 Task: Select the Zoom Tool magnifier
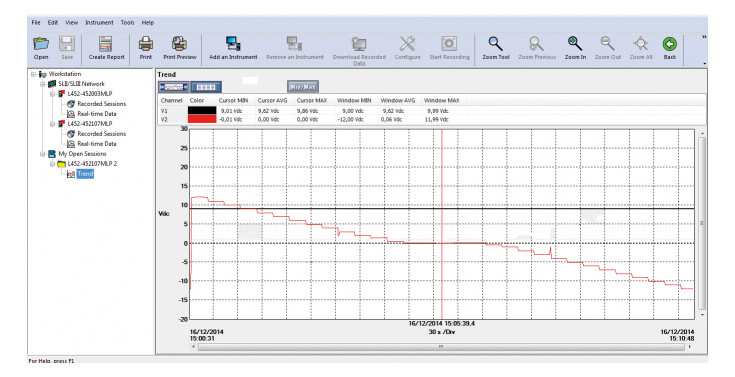tap(496, 44)
